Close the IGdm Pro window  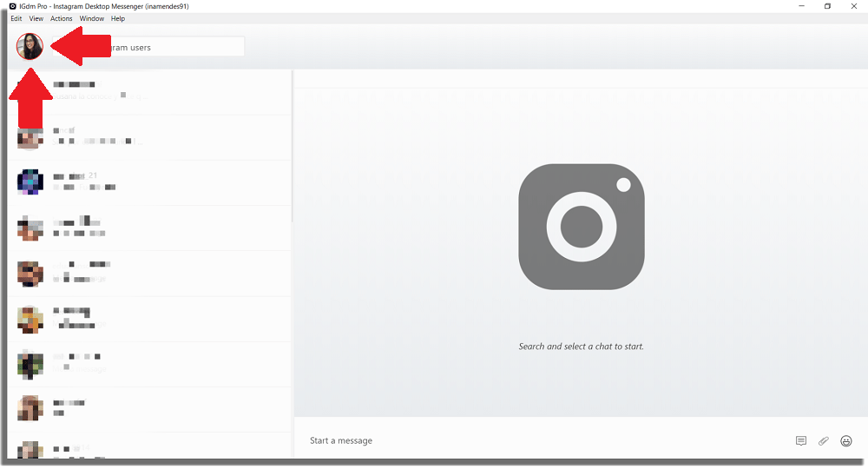pos(854,6)
